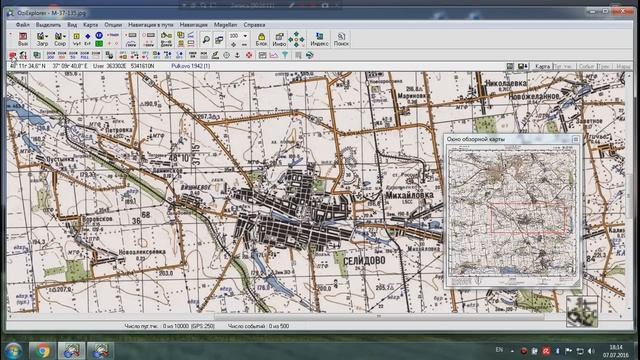
Task: Open the Индекс map index button
Action: click(x=319, y=39)
